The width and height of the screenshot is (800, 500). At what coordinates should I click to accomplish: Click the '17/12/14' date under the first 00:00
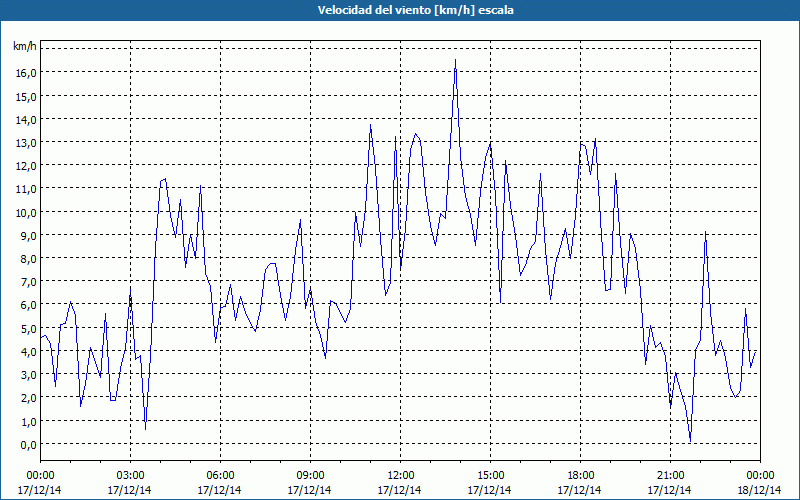[39, 490]
